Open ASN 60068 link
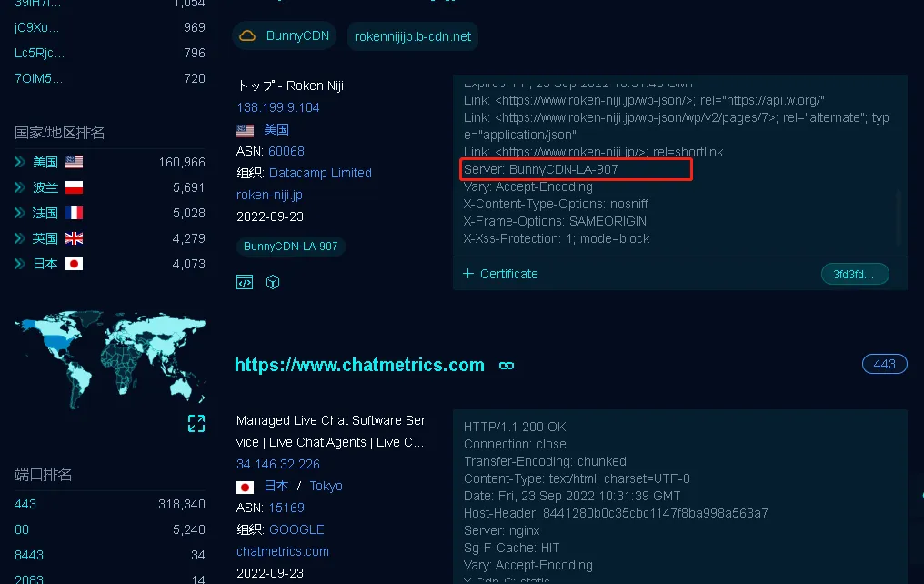This screenshot has height=584, width=924. [x=286, y=151]
